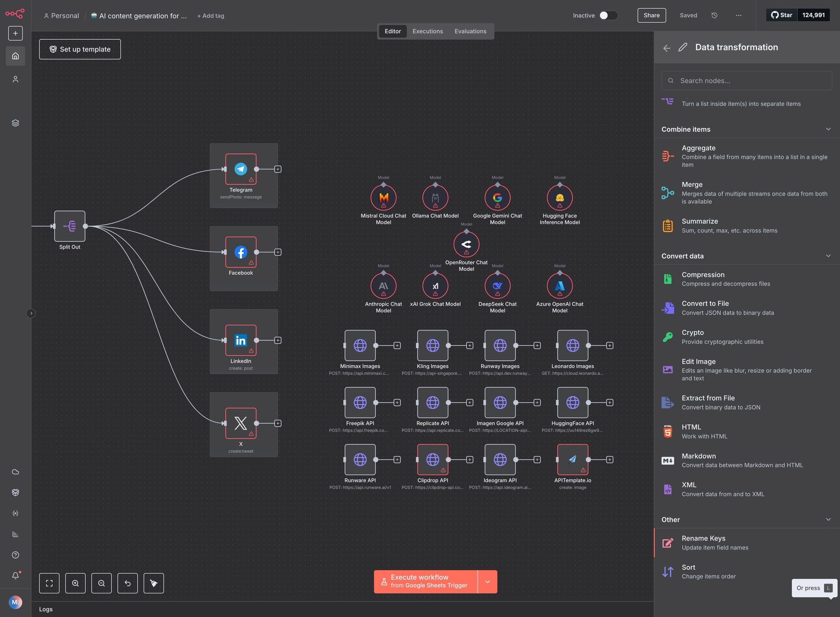
Task: Focus the Search nodes input field
Action: (746, 81)
